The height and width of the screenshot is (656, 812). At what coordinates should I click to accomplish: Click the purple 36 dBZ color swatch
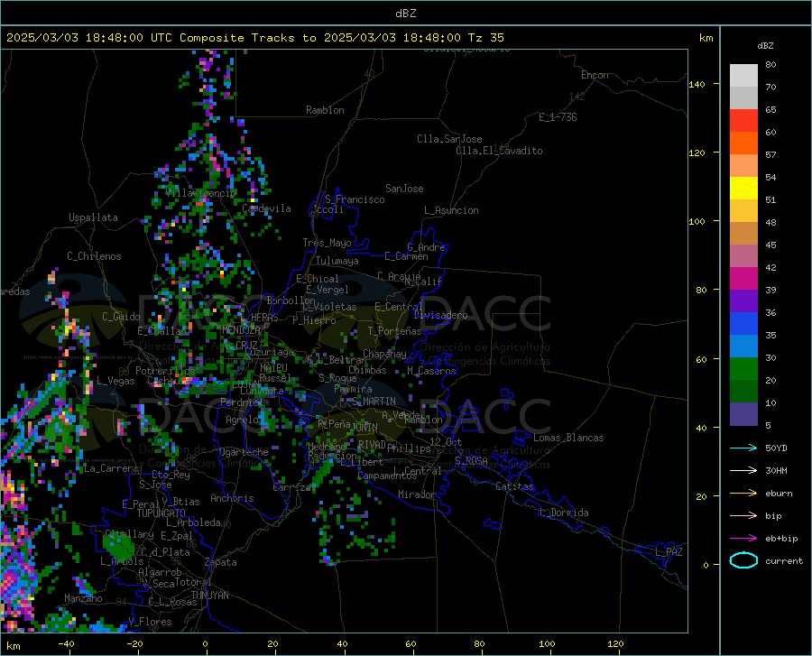click(x=743, y=301)
